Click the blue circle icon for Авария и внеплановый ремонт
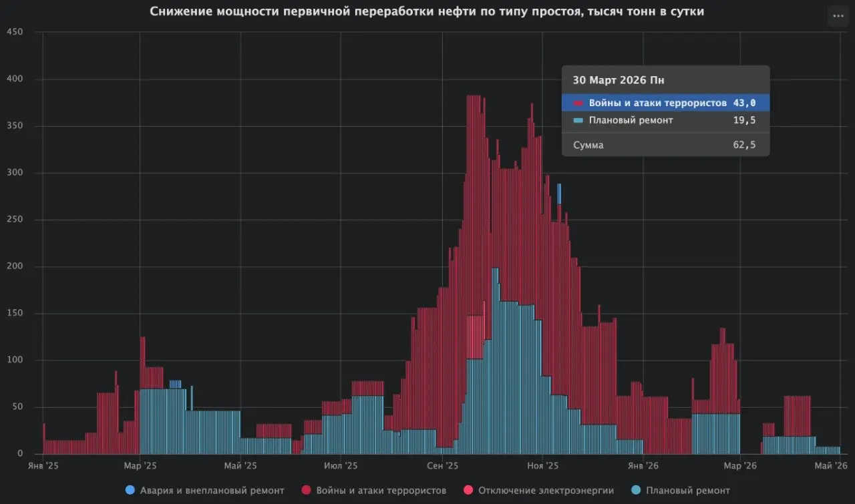Screen dimensions: 855x504 130,490
